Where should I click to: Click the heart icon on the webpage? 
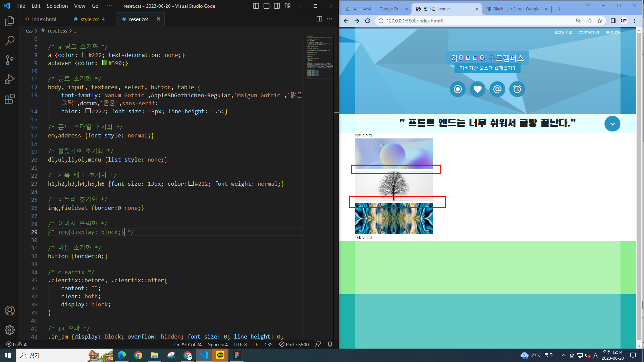point(477,89)
